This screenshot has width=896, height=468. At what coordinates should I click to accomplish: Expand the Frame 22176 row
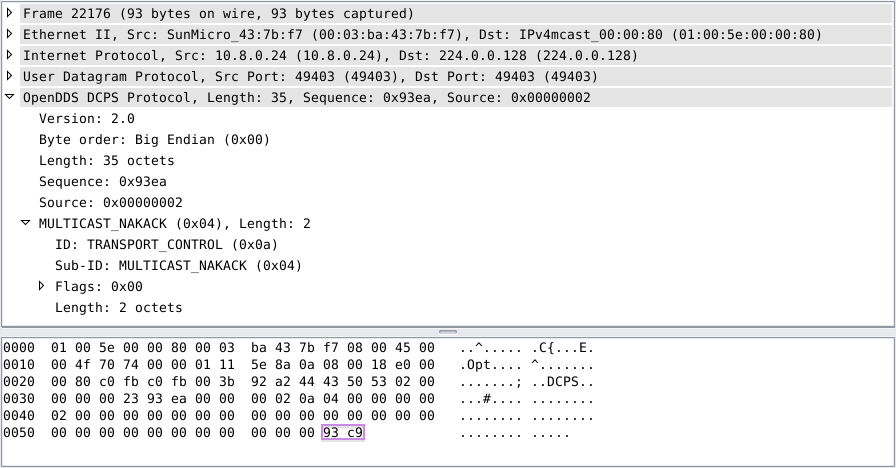[x=9, y=13]
